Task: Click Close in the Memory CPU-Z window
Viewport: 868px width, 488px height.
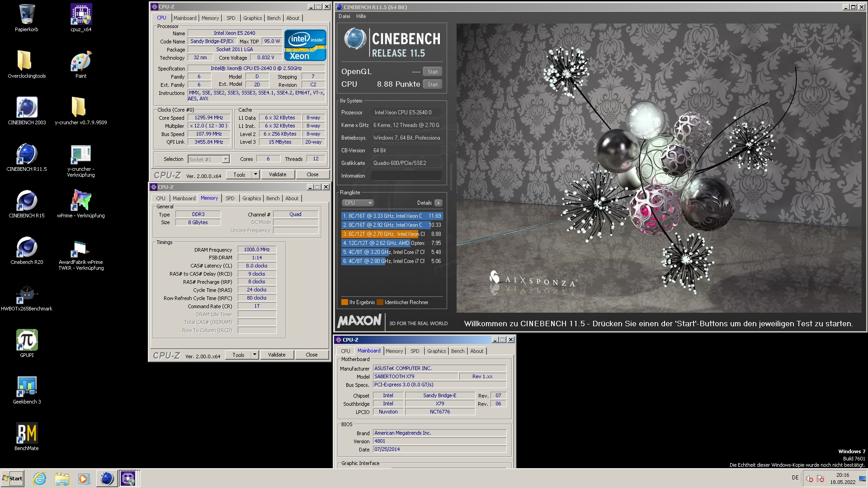Action: pyautogui.click(x=311, y=355)
